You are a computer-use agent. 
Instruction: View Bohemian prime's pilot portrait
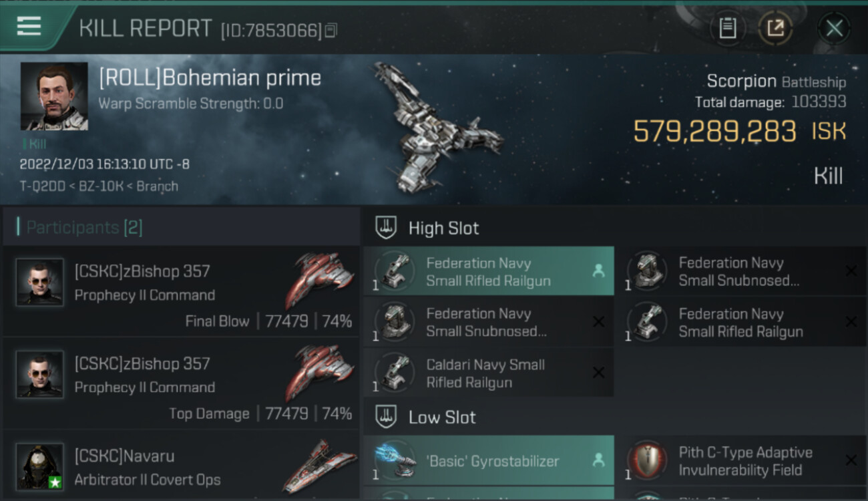pyautogui.click(x=54, y=96)
